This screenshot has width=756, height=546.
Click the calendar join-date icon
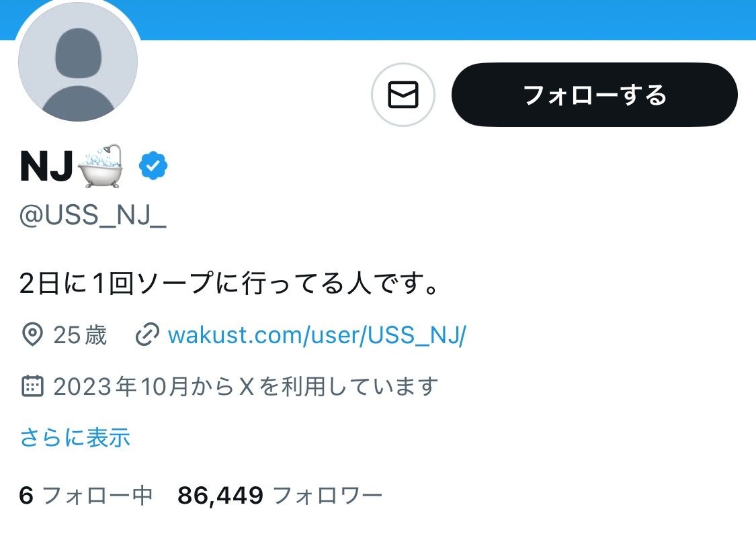click(x=32, y=386)
